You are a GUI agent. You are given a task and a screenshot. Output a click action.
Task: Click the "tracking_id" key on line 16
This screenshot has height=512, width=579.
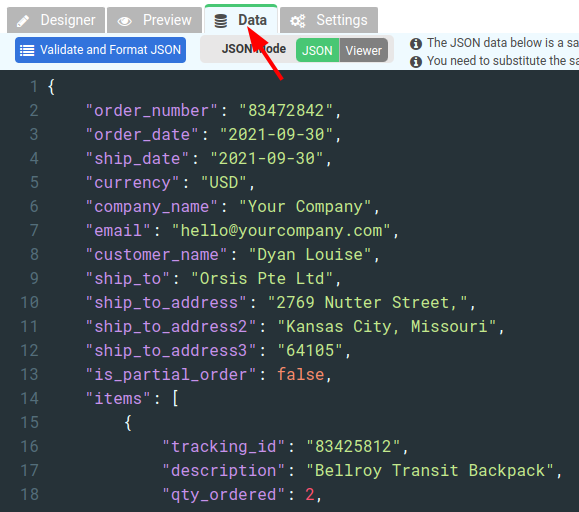point(224,446)
